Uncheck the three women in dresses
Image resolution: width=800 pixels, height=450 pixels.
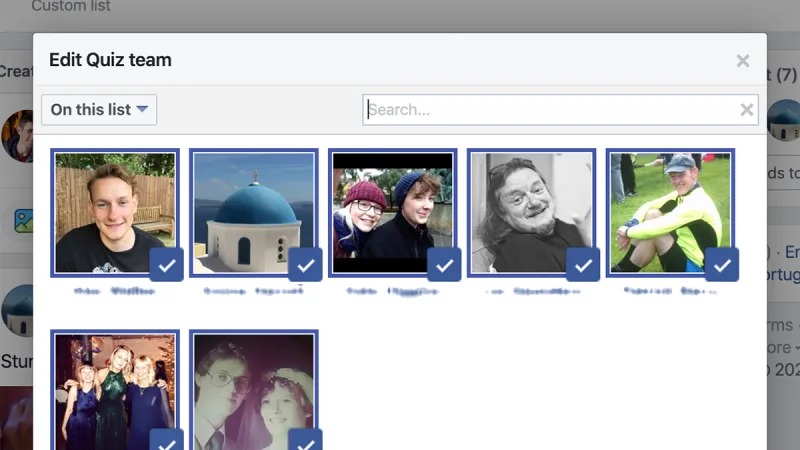(x=167, y=441)
